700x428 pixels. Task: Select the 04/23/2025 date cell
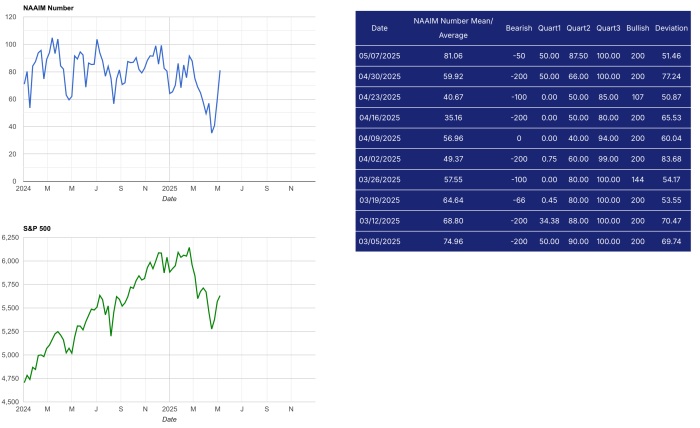(379, 96)
